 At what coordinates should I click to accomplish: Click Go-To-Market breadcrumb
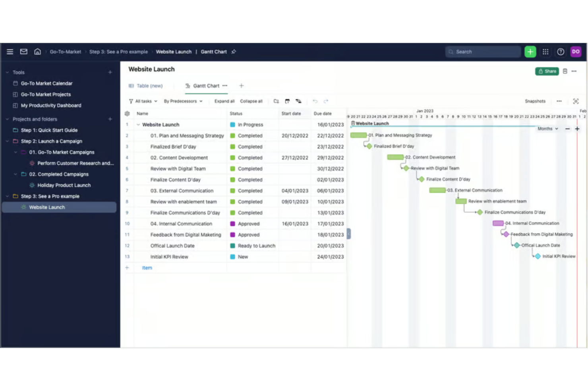66,52
